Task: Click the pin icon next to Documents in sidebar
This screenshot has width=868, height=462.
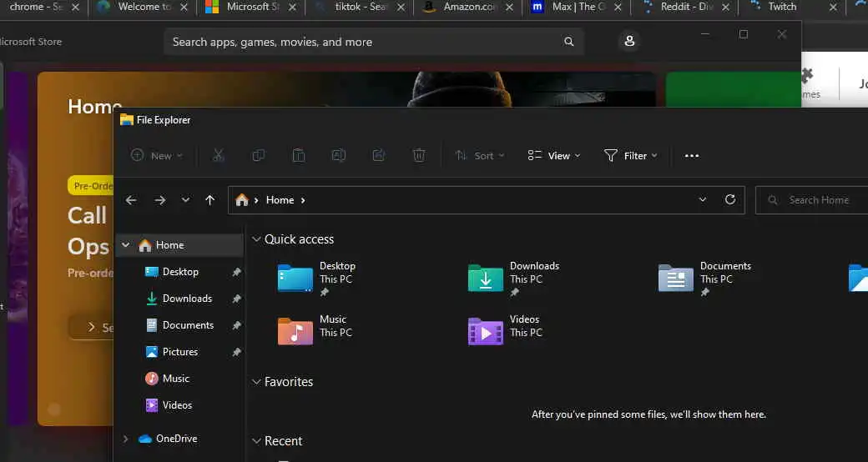Action: pos(236,324)
